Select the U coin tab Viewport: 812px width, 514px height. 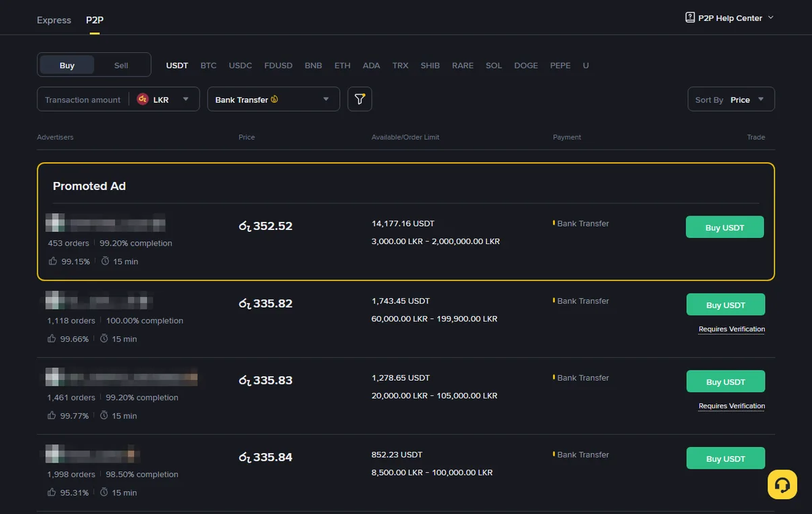click(586, 66)
